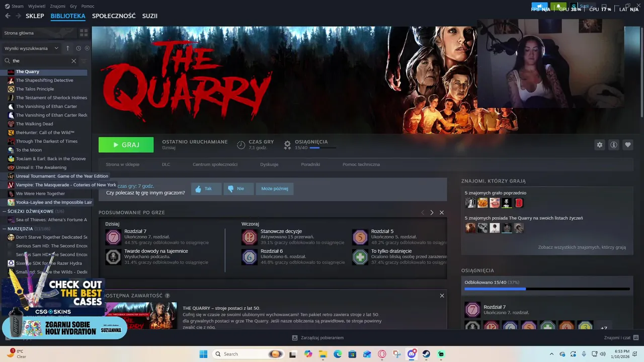This screenshot has height=362, width=644.
Task: Open Rozdział 6 achievement icon
Action: (x=249, y=256)
